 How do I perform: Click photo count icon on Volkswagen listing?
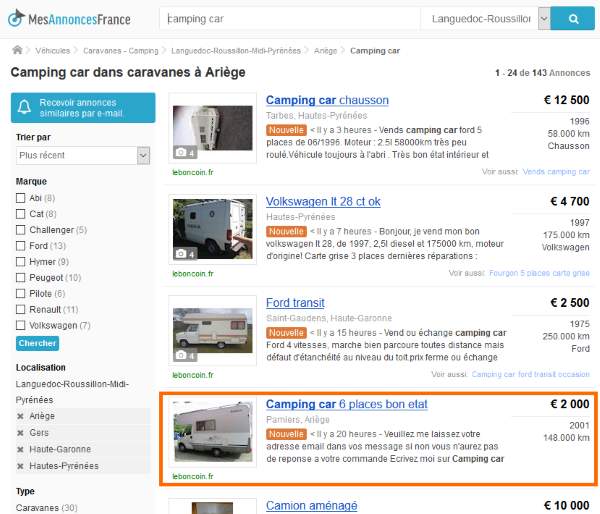click(x=185, y=254)
